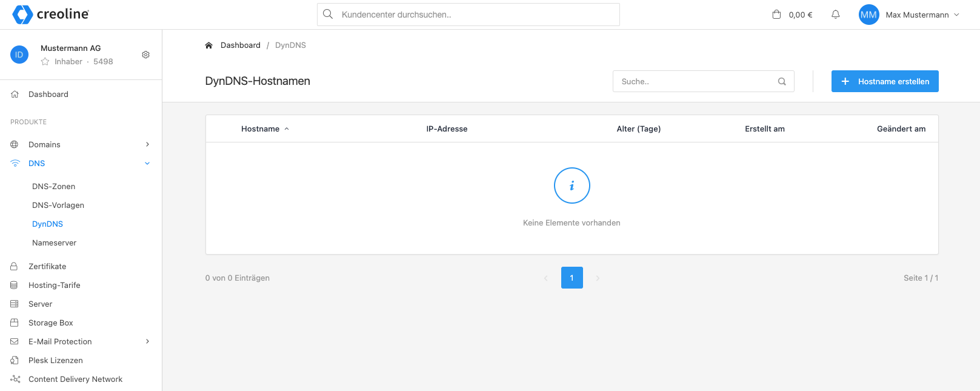The image size is (980, 391).
Task: Click the magnifier icon in Suche field
Action: [782, 81]
